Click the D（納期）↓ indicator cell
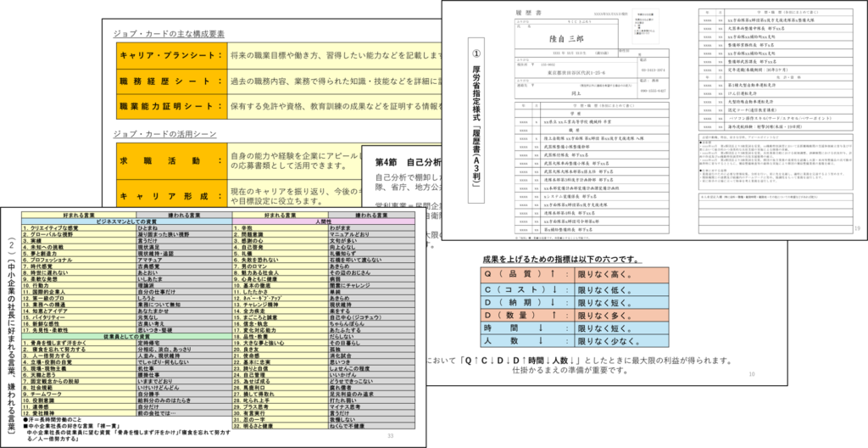 pos(528,303)
